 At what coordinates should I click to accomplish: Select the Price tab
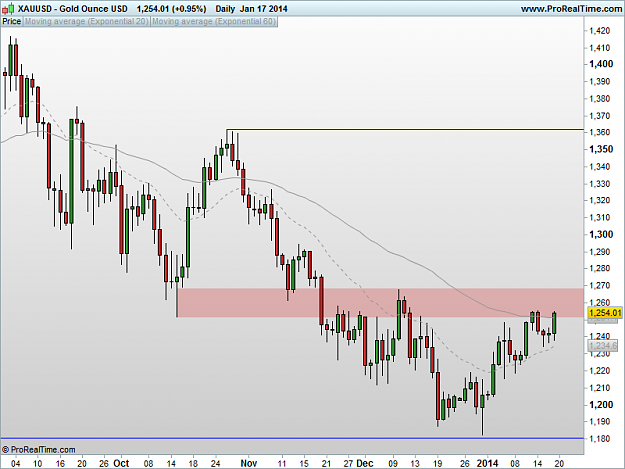tap(12, 22)
